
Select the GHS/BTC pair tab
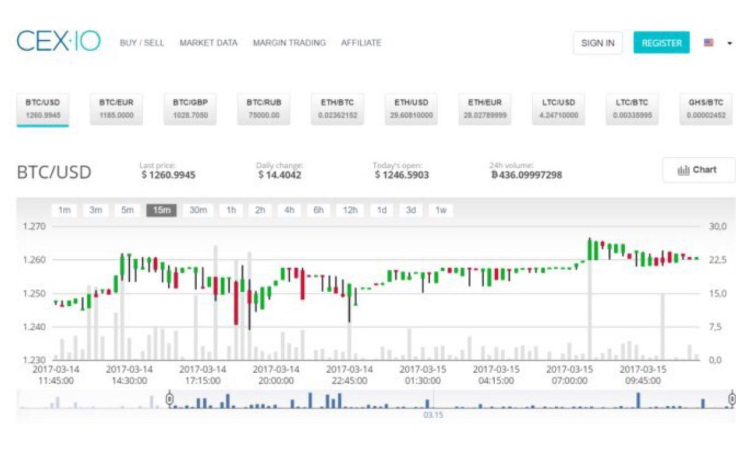click(x=706, y=109)
